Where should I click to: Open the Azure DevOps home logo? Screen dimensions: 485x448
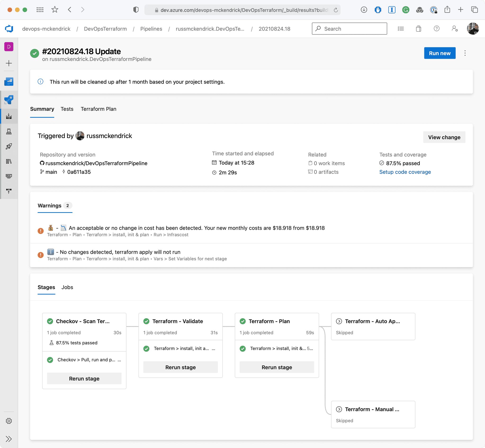click(9, 29)
